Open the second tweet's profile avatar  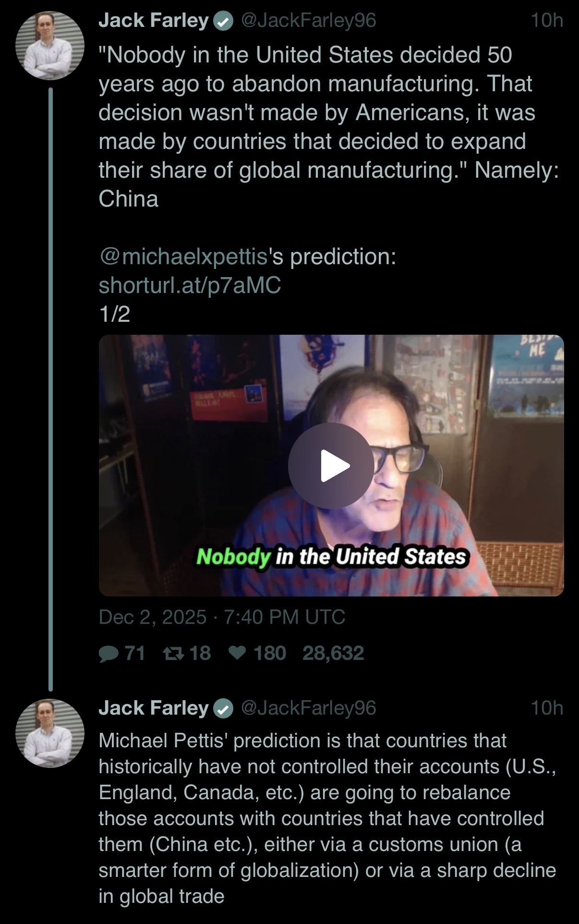[50, 733]
